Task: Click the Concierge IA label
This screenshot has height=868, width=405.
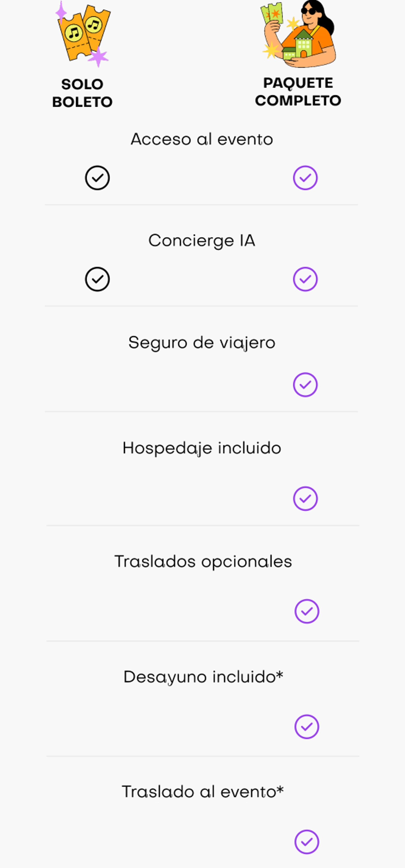Action: 202,241
